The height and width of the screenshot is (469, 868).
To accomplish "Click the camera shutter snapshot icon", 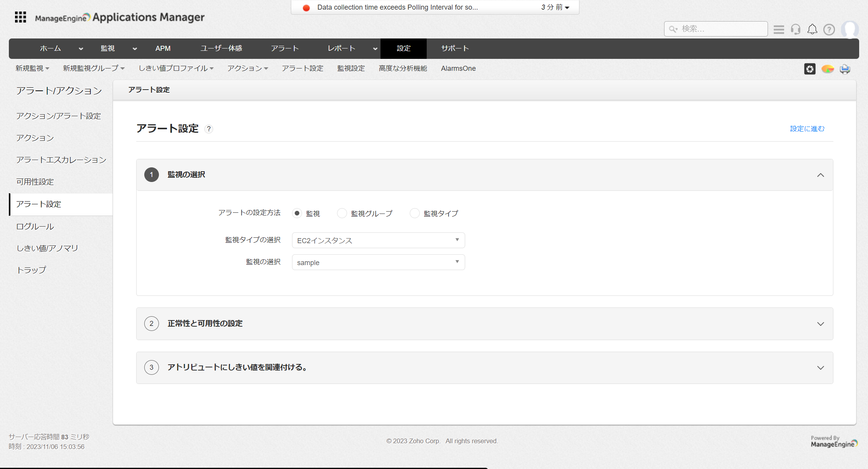I will [x=810, y=69].
